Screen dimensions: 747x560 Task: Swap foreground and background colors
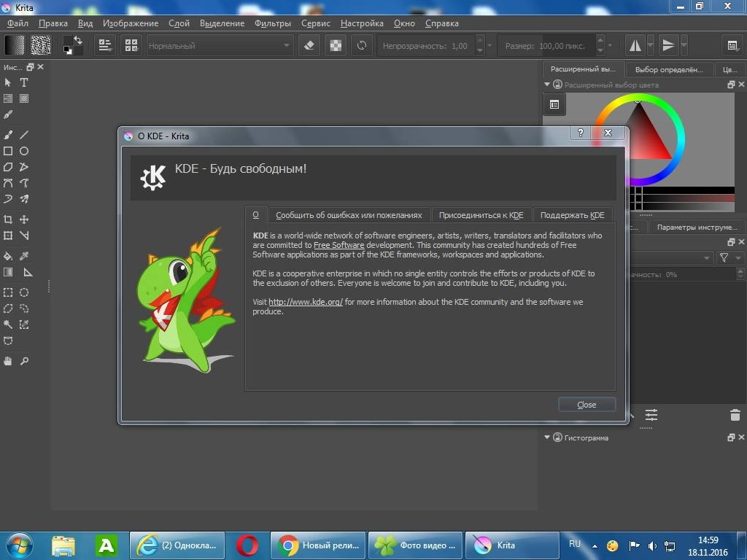coord(78,40)
